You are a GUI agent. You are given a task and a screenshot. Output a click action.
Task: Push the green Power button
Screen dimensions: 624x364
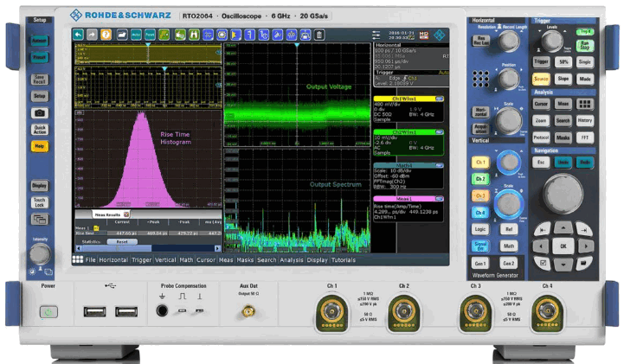48,312
